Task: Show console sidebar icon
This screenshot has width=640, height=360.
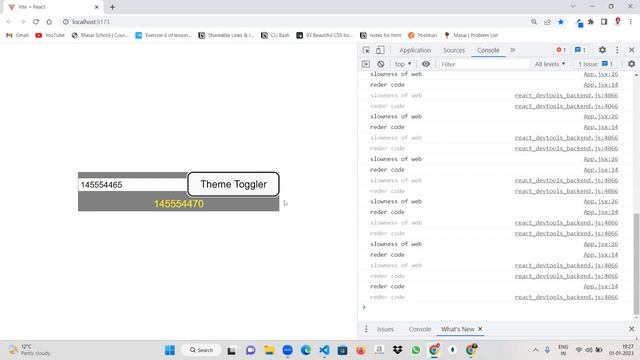Action: point(366,64)
